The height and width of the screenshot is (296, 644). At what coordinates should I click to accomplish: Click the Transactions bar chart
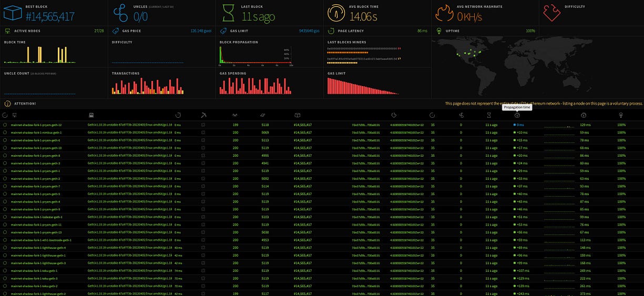point(147,86)
